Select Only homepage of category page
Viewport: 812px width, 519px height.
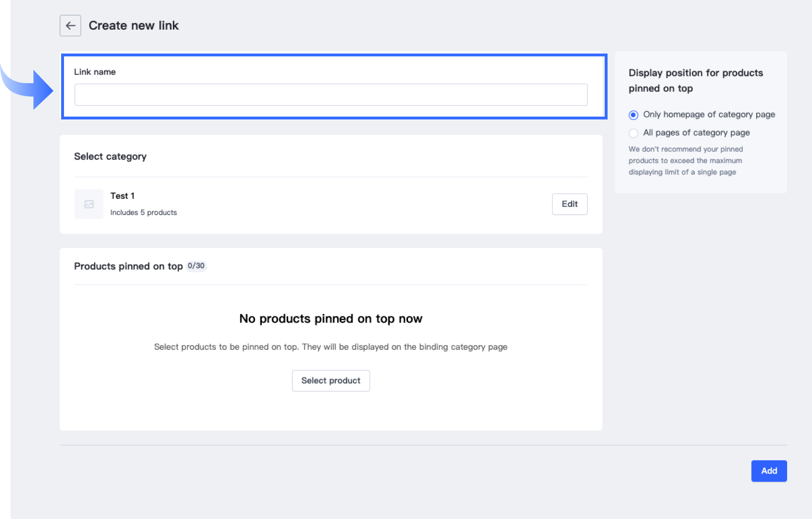(633, 115)
